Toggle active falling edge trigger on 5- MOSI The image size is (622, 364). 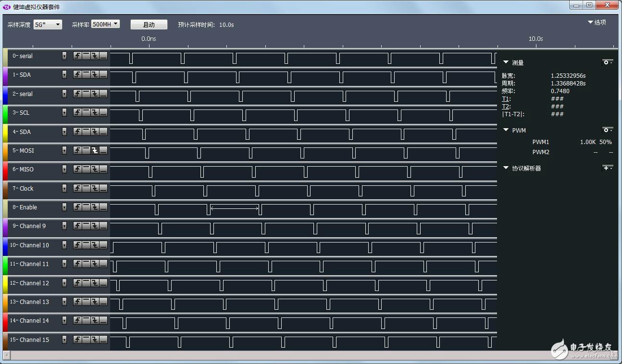[x=95, y=151]
